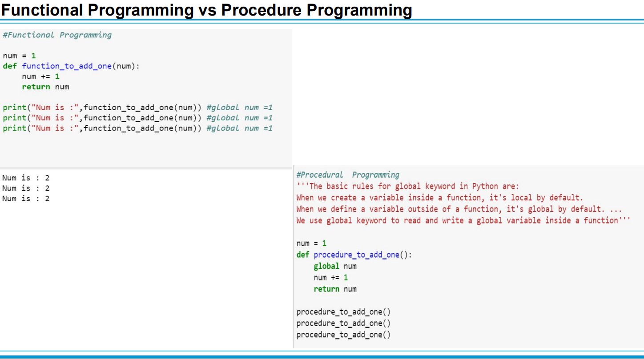Select the "def procedure_to_add_one():" line
Viewport: 644px width, 359px height.
pyautogui.click(x=354, y=255)
